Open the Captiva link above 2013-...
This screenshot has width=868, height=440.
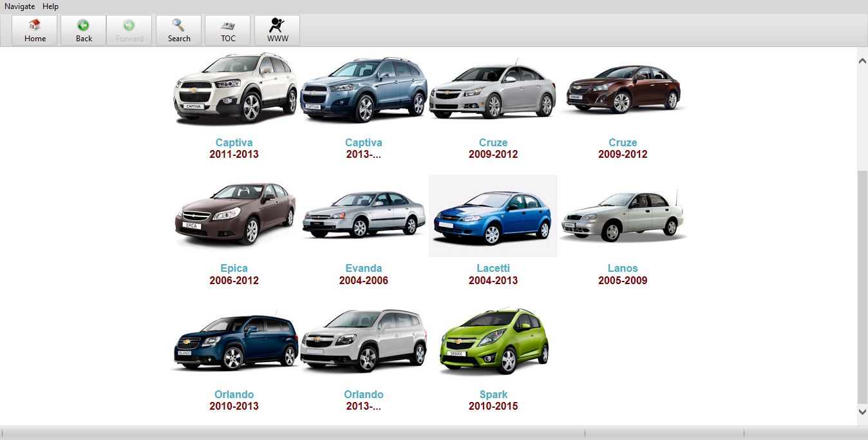[x=364, y=142]
